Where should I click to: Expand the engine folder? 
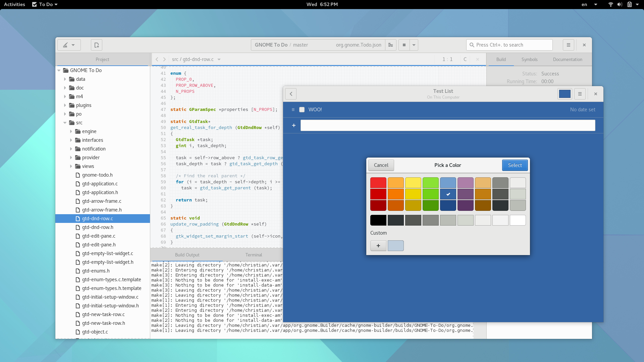[71, 131]
